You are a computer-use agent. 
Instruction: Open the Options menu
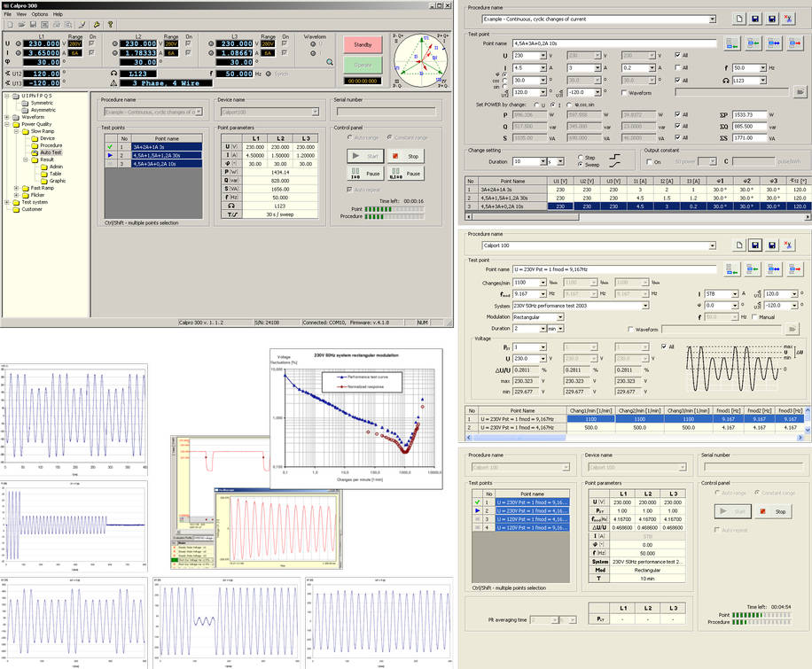point(39,14)
